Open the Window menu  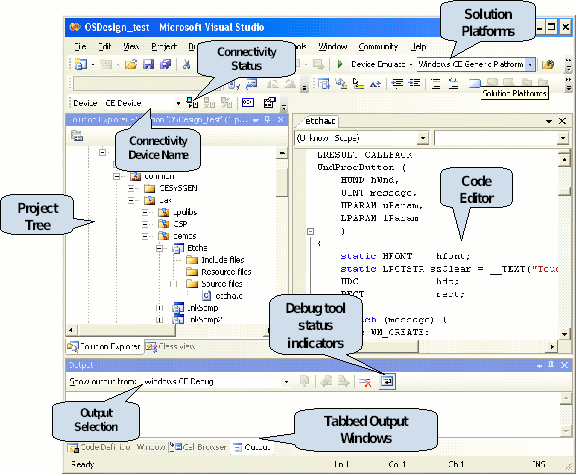click(x=333, y=47)
